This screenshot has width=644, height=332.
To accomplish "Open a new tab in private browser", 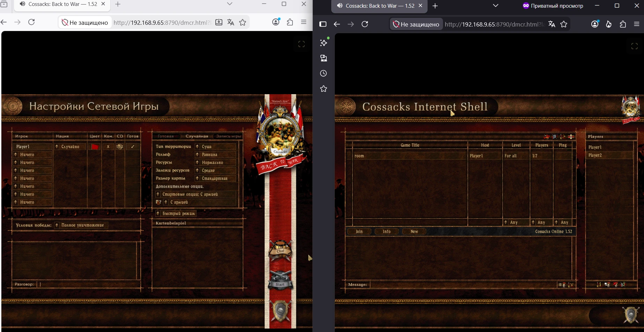I will pyautogui.click(x=435, y=6).
